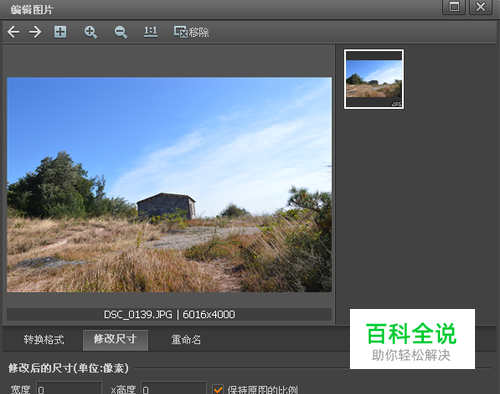
Task: Toggle 保持原图的比例 checkbox
Action: [218, 389]
